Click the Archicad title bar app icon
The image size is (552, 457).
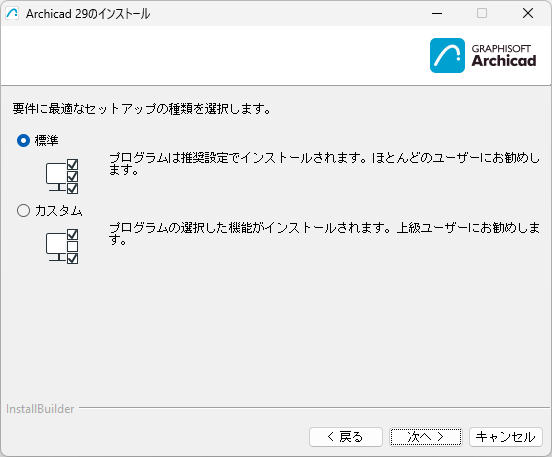coord(12,13)
